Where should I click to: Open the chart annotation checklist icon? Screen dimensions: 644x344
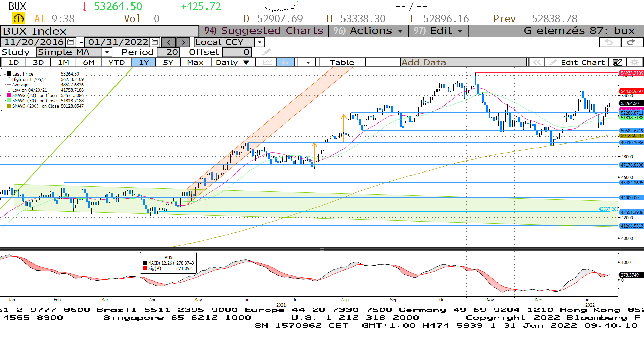617,62
